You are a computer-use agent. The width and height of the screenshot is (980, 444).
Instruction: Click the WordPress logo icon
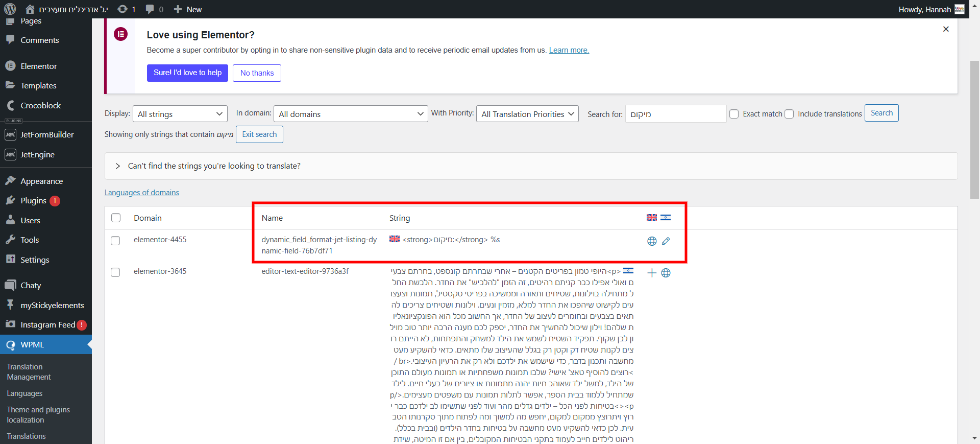point(10,9)
